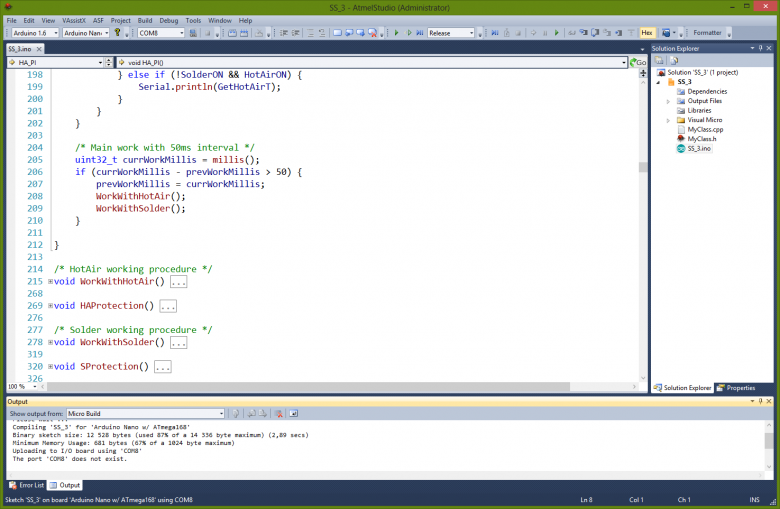Toggle word wrap icon in Output panel
The image size is (780, 509).
pyautogui.click(x=293, y=413)
